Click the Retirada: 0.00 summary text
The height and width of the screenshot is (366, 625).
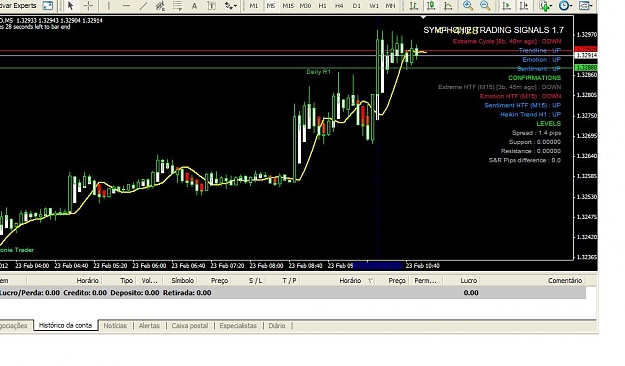pos(187,293)
